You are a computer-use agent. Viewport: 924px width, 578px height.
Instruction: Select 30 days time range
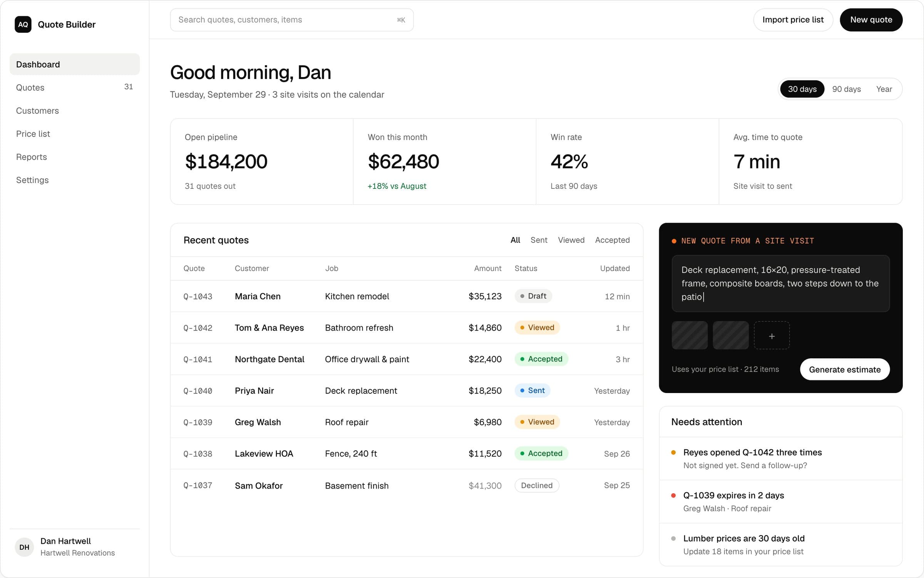(802, 89)
